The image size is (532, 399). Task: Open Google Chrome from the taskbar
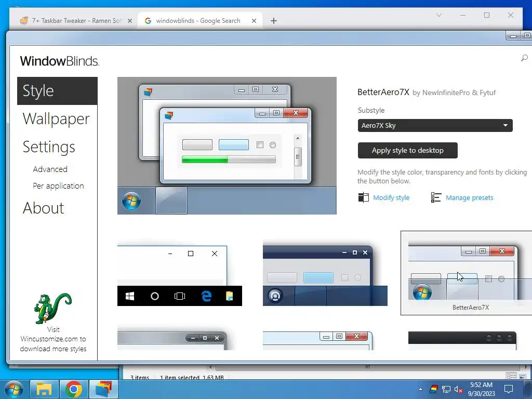tap(74, 389)
